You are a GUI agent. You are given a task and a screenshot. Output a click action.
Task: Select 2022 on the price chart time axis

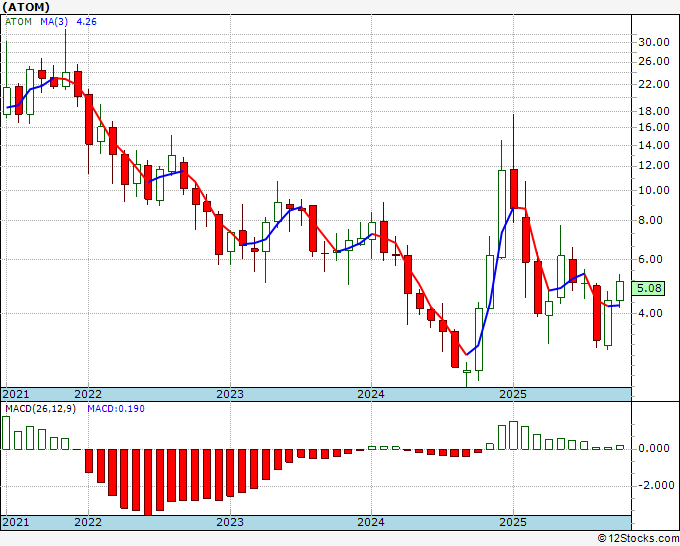tap(88, 394)
